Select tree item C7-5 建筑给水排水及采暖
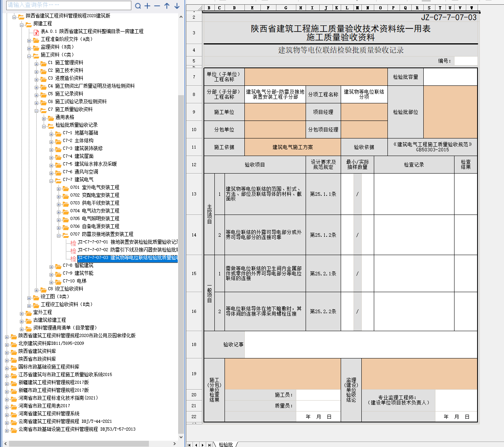Screen dimensions: 504x447 point(90,164)
